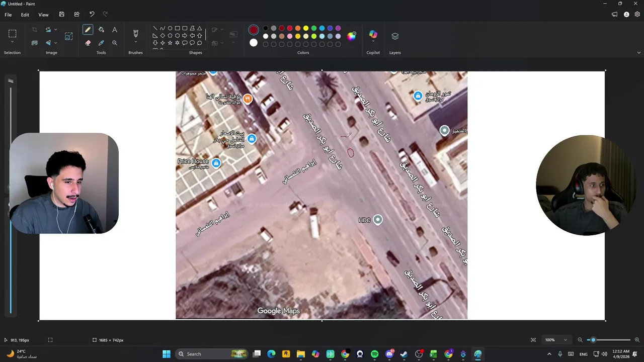Open Steam from the taskbar
The image size is (644, 362).
404,354
